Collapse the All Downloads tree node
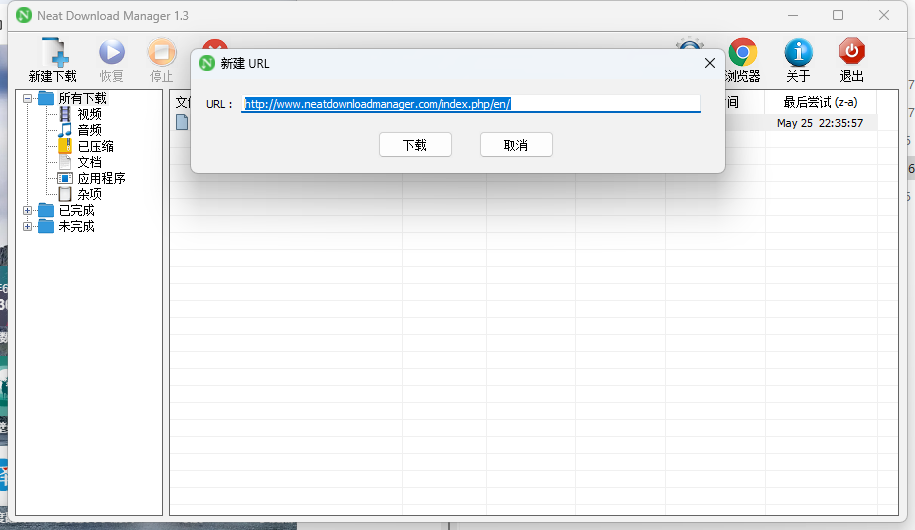The image size is (915, 530). (x=27, y=99)
